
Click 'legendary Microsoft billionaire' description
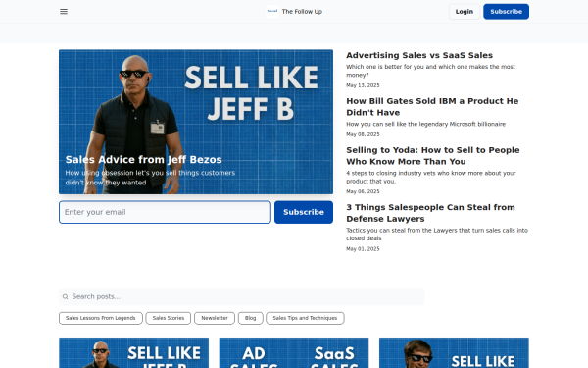(x=425, y=124)
